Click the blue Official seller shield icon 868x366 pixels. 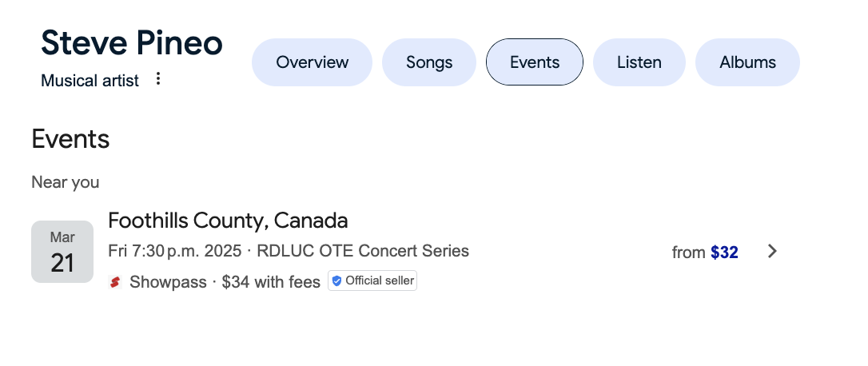coord(336,281)
